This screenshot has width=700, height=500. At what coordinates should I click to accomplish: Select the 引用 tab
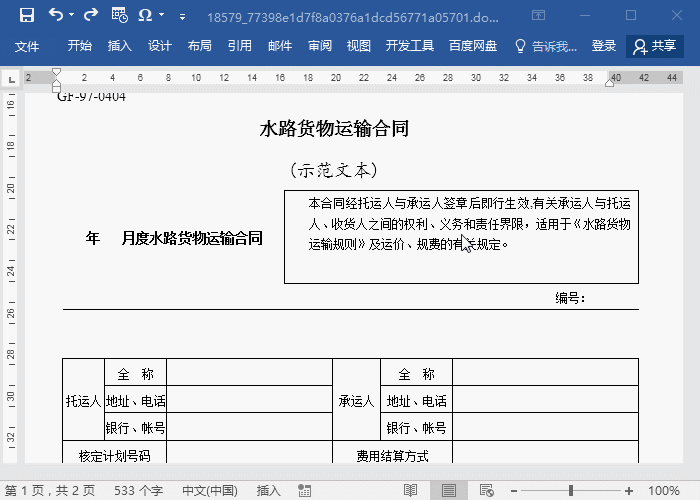240,46
